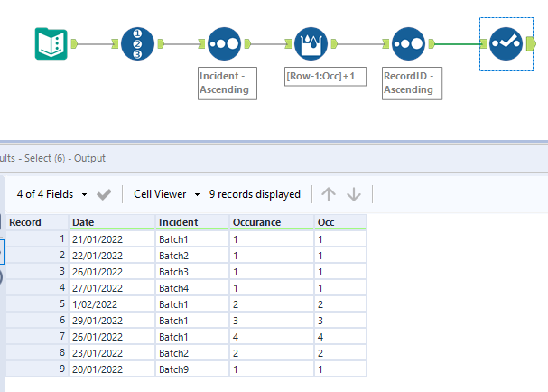Click the Date column header
The image size is (548, 392).
[x=112, y=222]
